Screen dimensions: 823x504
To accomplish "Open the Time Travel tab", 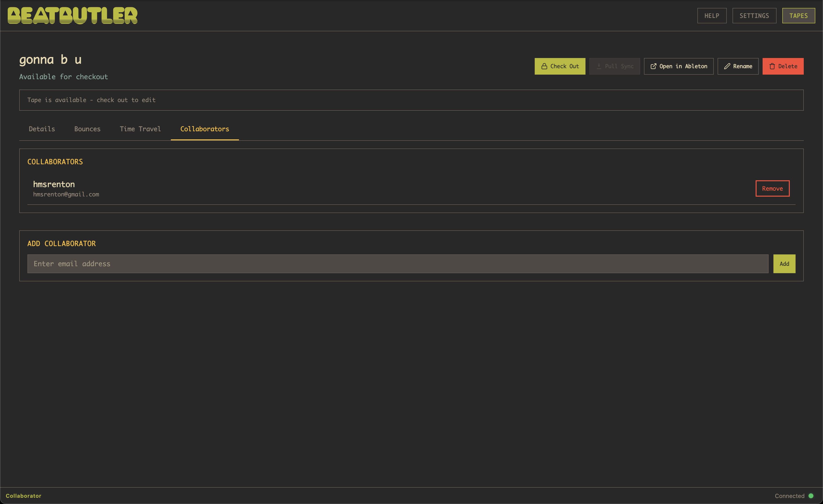I will coord(140,129).
